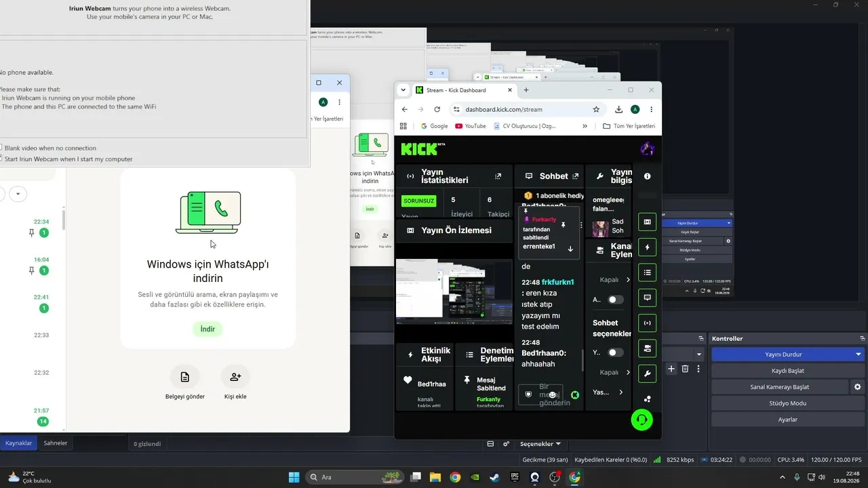868x488 pixels.
Task: Open the list icon in Kick sidebar
Action: pos(647,272)
